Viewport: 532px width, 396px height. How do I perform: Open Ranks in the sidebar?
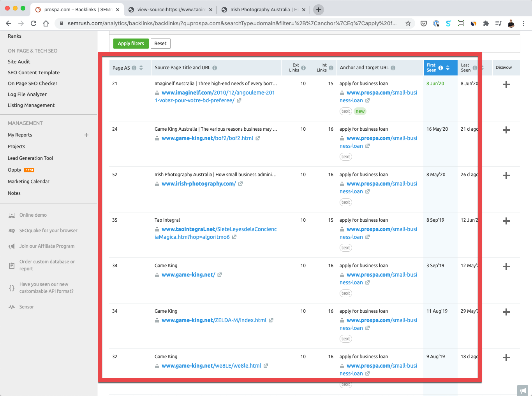coord(14,36)
